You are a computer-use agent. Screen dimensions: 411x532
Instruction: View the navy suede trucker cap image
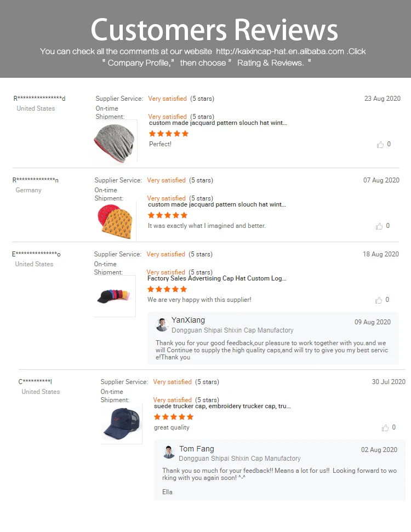(122, 424)
